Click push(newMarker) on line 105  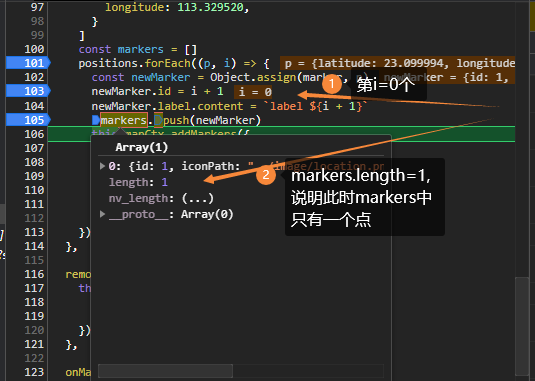[x=212, y=120]
